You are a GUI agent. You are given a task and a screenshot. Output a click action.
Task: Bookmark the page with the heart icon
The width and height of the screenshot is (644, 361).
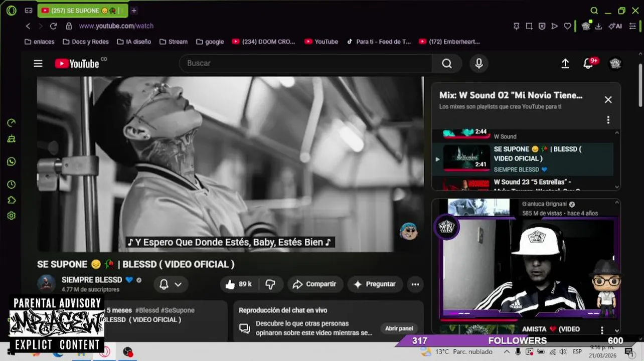[567, 26]
